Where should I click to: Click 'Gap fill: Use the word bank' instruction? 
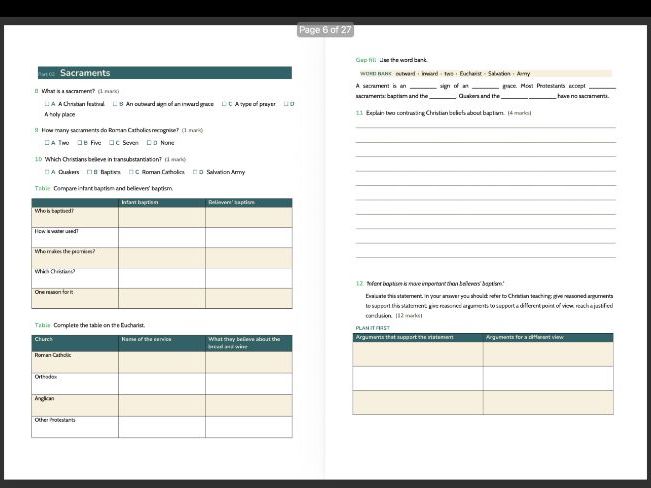click(392, 60)
